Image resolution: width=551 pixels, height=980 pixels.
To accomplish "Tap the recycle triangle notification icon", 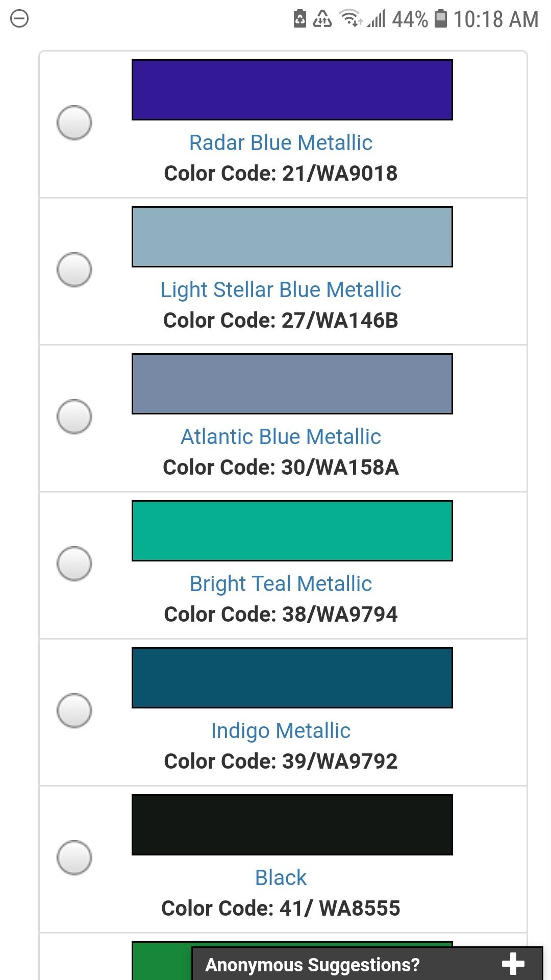I will click(322, 19).
